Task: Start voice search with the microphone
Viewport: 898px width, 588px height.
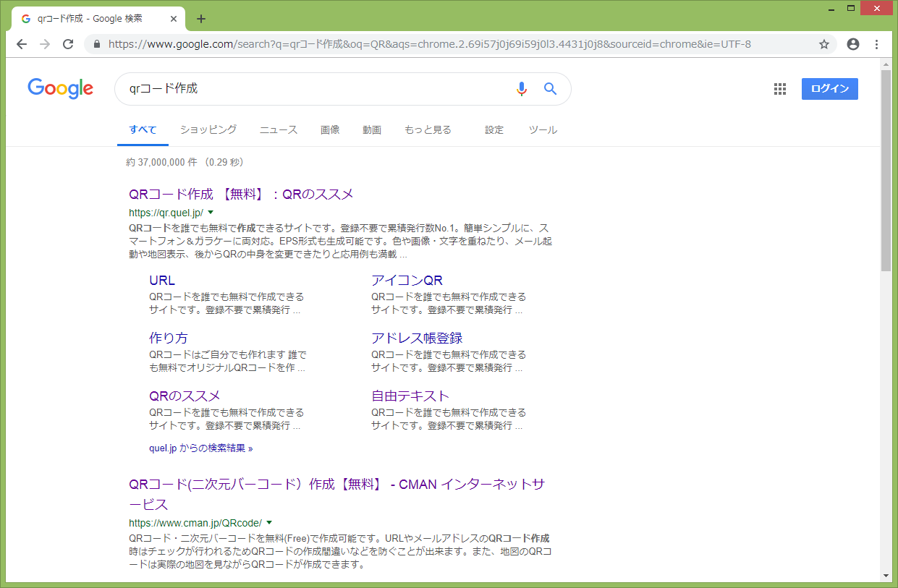Action: (x=522, y=89)
